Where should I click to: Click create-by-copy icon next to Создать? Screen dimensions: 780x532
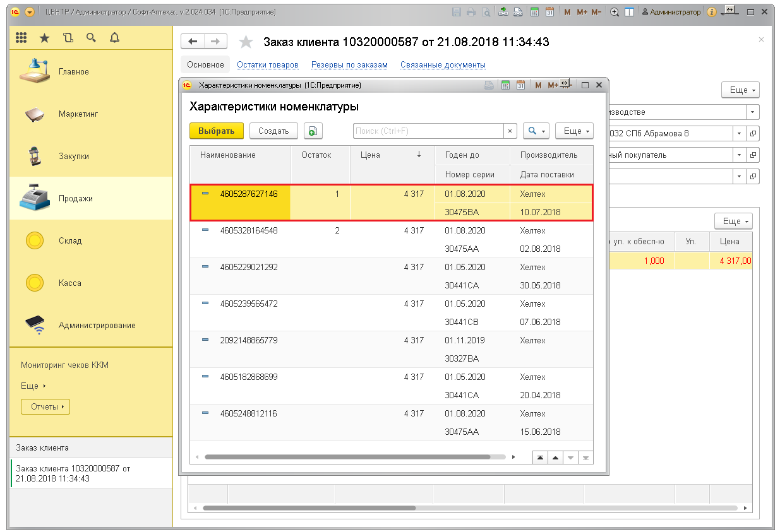click(x=313, y=131)
